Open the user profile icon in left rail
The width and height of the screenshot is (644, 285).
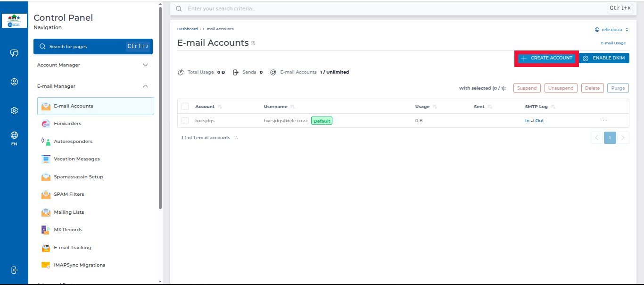click(14, 82)
